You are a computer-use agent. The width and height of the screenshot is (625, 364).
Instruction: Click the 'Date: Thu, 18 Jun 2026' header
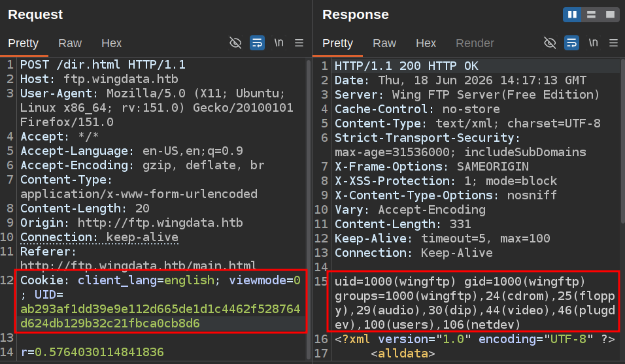click(x=460, y=80)
